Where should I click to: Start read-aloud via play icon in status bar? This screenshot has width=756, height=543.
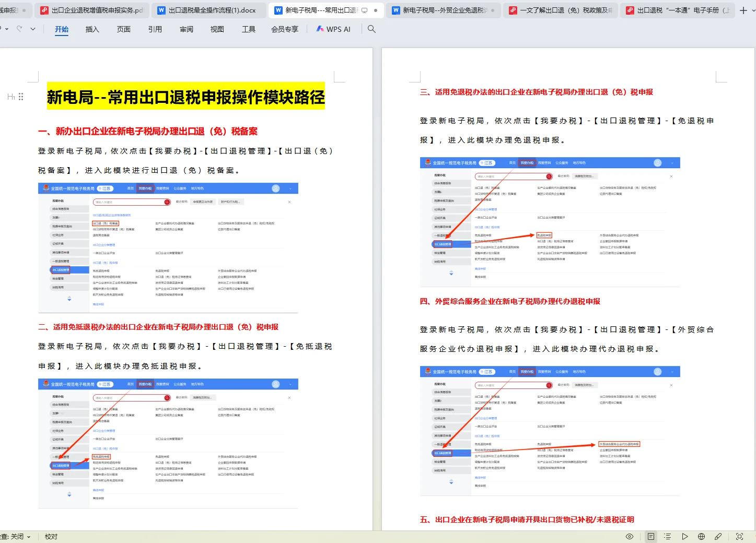click(x=685, y=536)
